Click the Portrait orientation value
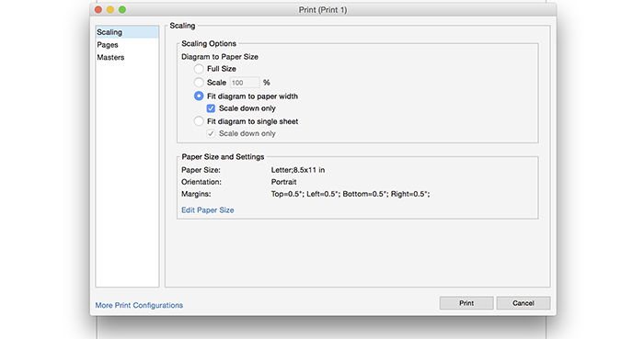The width and height of the screenshot is (644, 339). 283,182
